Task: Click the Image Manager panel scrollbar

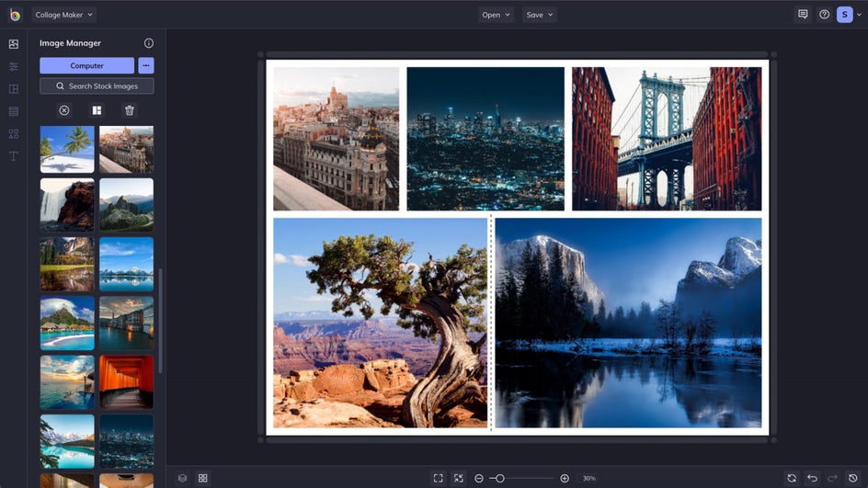Action: 161,321
